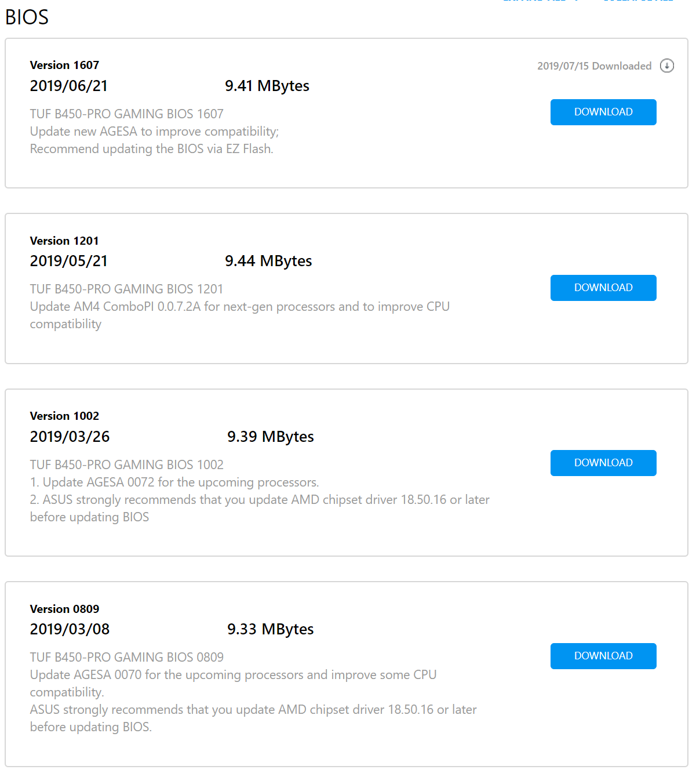Click the TUF B450-PRO GAMING BIOS 1002 text

(126, 464)
